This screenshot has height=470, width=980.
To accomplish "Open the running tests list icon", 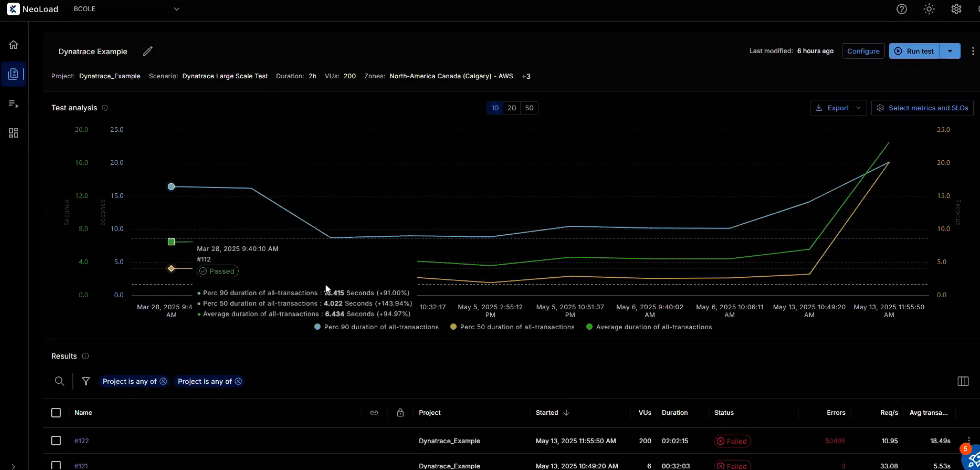I will tap(13, 104).
